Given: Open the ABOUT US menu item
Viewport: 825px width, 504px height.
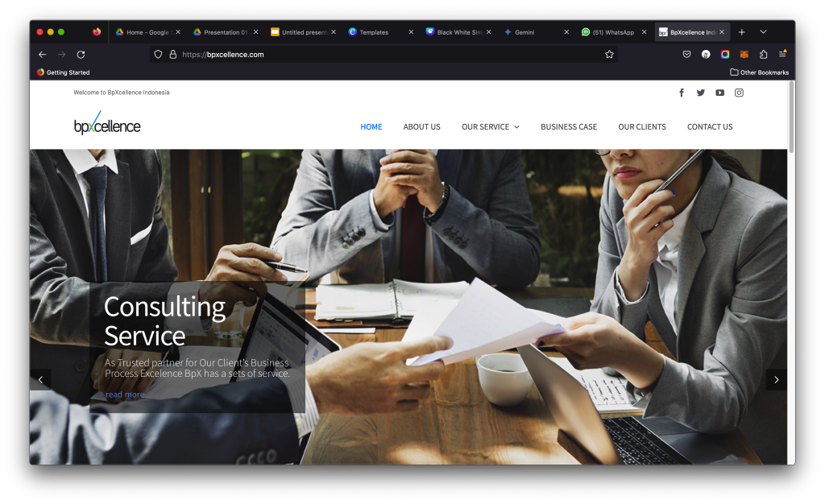Looking at the screenshot, I should 421,126.
